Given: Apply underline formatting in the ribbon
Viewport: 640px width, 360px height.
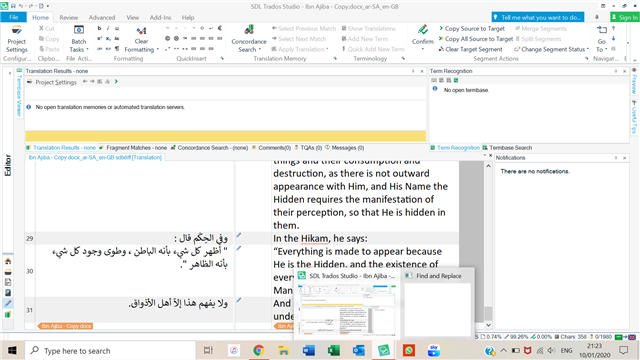Looking at the screenshot, I should [117, 28].
